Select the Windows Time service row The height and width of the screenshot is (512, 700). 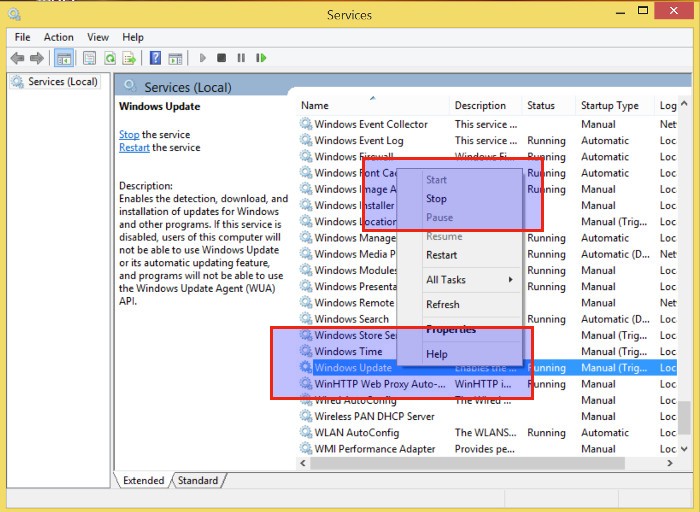coord(488,351)
